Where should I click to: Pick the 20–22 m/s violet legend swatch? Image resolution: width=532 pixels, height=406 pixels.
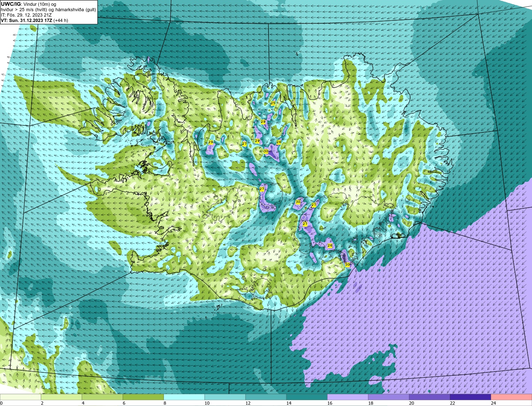(x=430, y=397)
